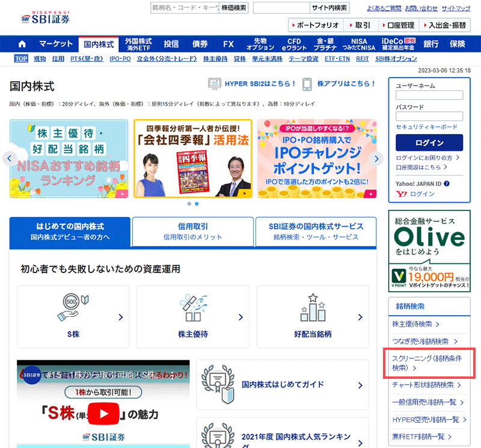
Task: Open IPOチャレンジポイント banner
Action: tap(317, 159)
